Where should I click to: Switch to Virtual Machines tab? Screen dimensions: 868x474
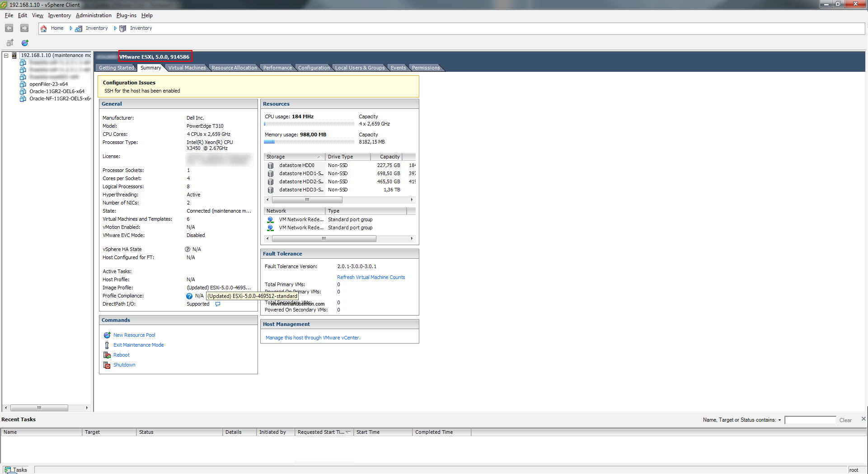pyautogui.click(x=187, y=68)
